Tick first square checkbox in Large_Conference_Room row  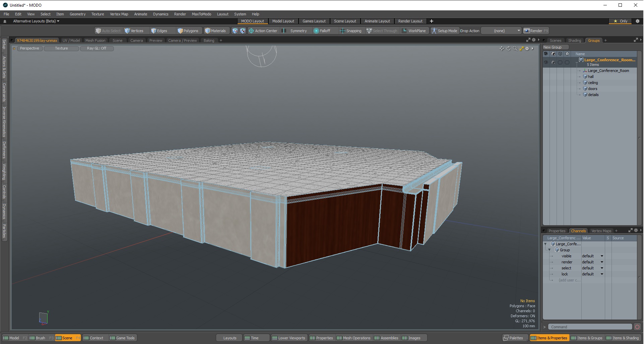click(x=560, y=63)
